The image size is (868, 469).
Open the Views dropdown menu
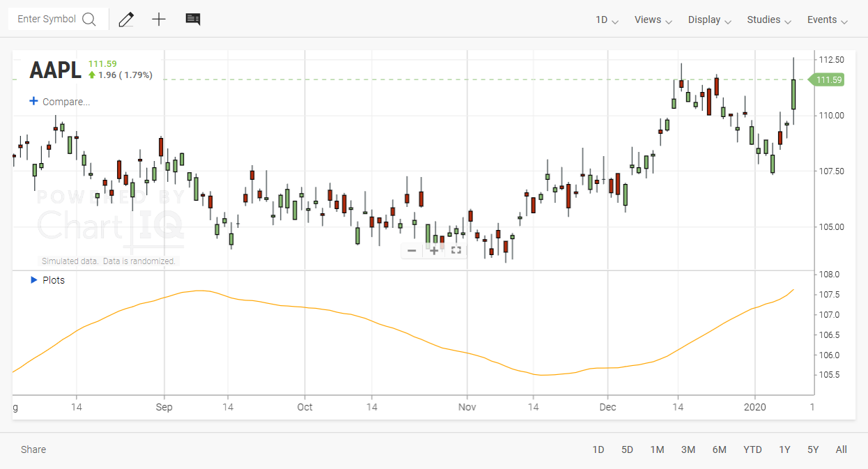click(x=653, y=20)
